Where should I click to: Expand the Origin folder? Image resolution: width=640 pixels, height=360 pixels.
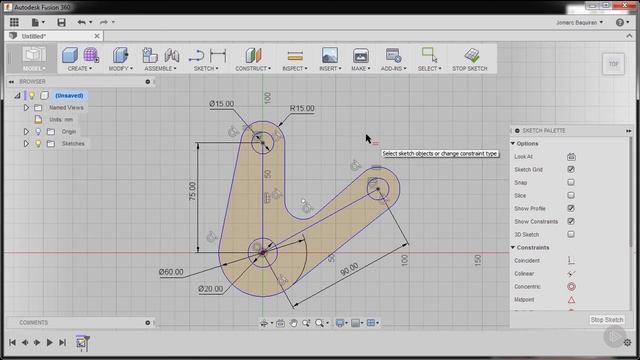[26, 132]
